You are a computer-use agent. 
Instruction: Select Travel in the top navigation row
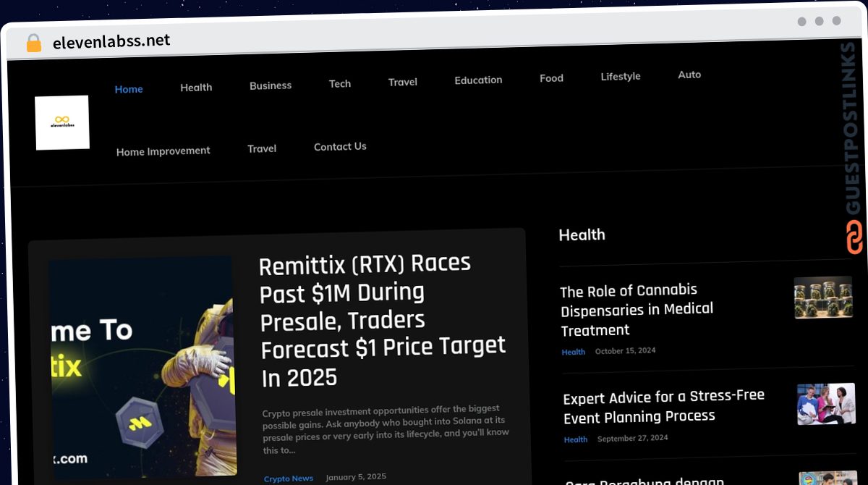[x=402, y=82]
